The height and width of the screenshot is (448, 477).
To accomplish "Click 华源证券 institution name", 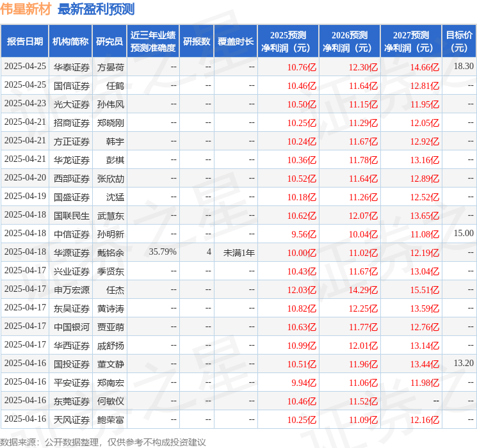I will (x=72, y=252).
